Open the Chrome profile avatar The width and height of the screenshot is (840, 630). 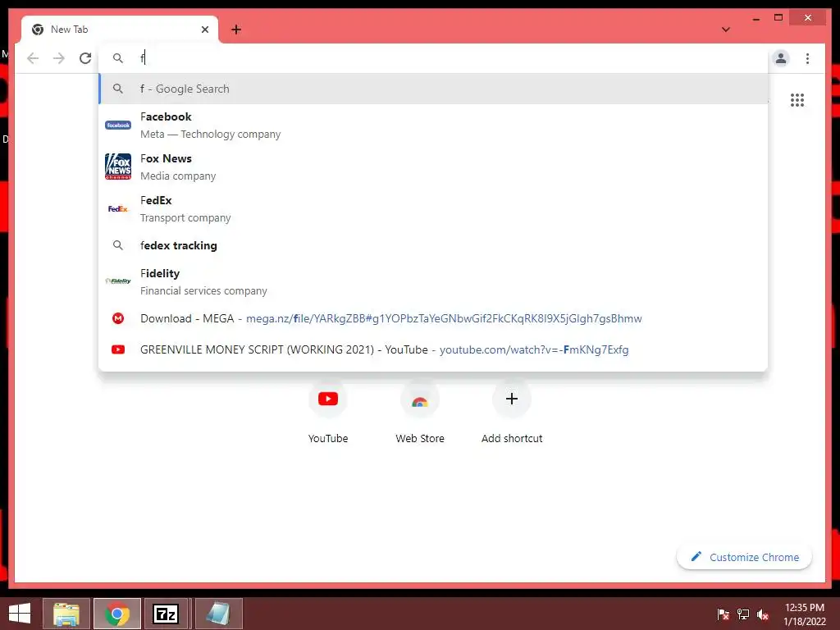781,58
